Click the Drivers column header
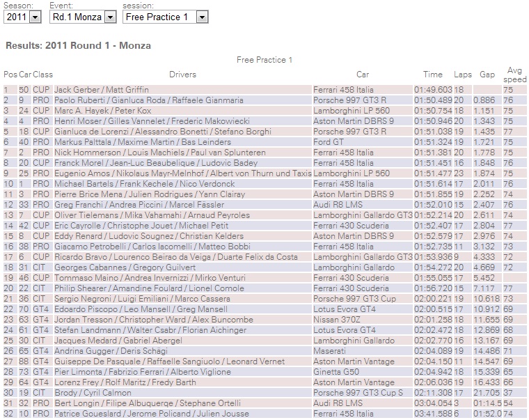529x420 pixels. point(182,75)
